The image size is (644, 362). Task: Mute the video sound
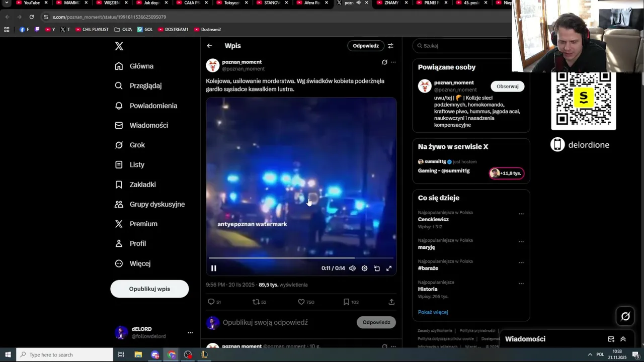point(352,268)
